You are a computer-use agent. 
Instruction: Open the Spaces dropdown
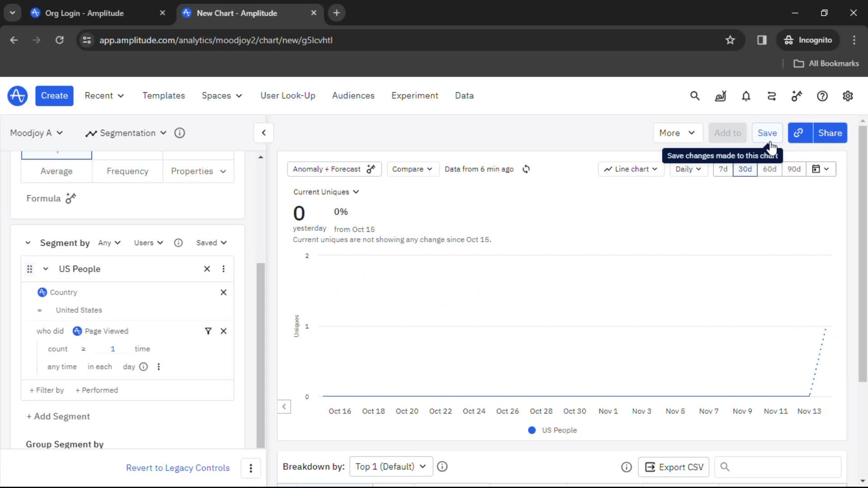click(222, 96)
